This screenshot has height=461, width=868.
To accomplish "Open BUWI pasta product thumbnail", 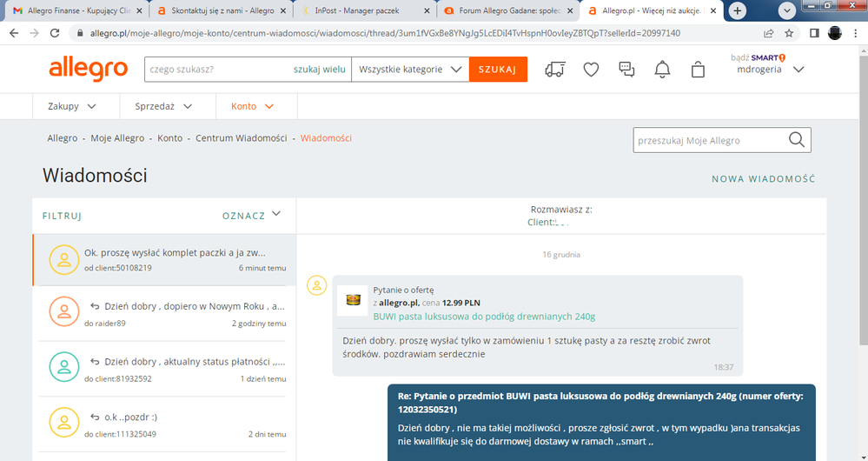I will click(353, 300).
